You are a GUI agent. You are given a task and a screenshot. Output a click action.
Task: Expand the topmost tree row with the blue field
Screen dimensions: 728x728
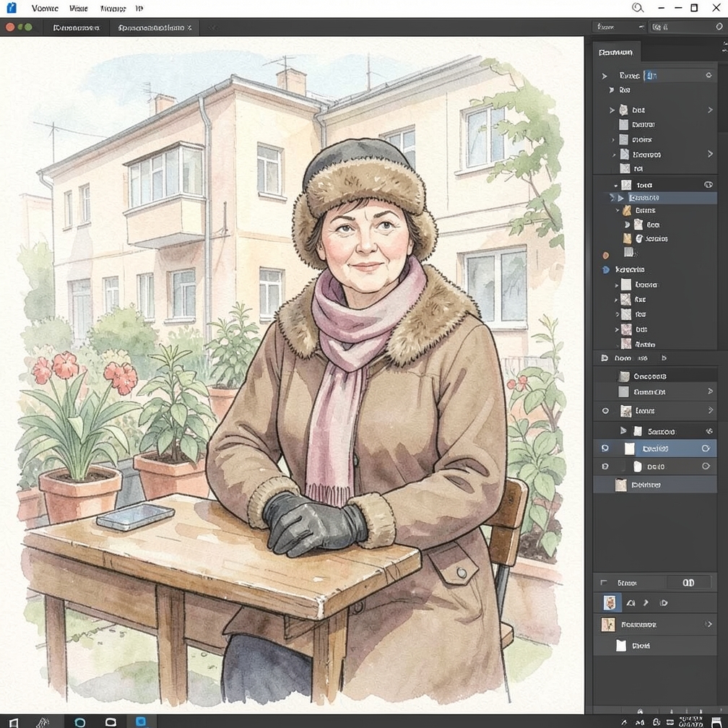604,76
